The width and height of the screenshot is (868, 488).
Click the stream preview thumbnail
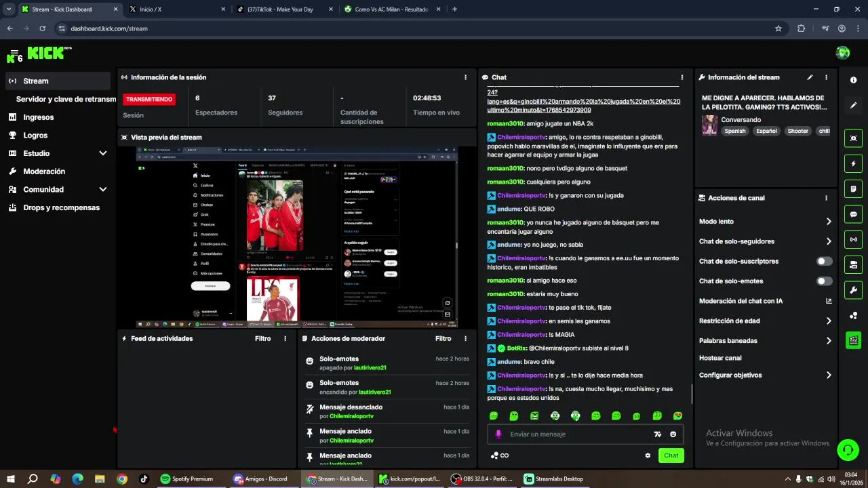pos(296,237)
